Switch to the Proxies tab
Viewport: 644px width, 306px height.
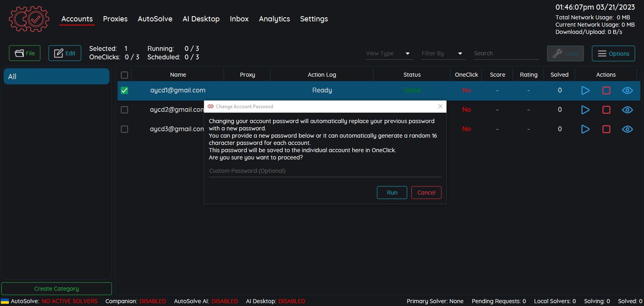pos(115,19)
